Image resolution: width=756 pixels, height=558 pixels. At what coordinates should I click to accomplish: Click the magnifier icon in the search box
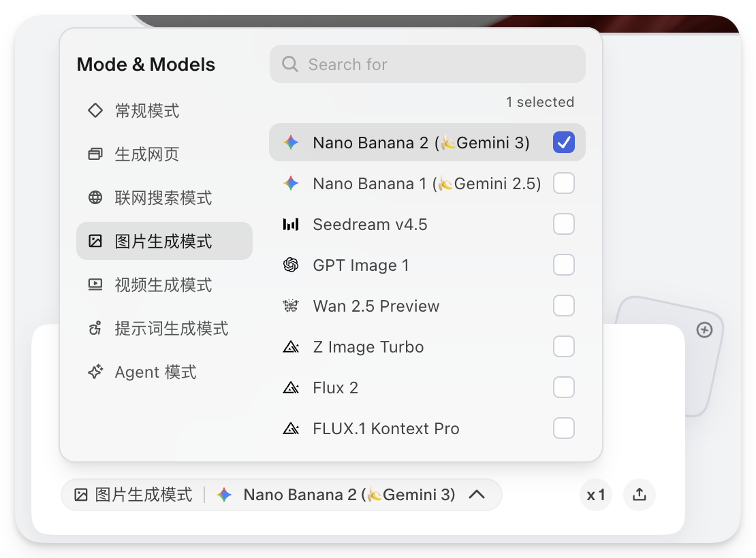coord(289,64)
